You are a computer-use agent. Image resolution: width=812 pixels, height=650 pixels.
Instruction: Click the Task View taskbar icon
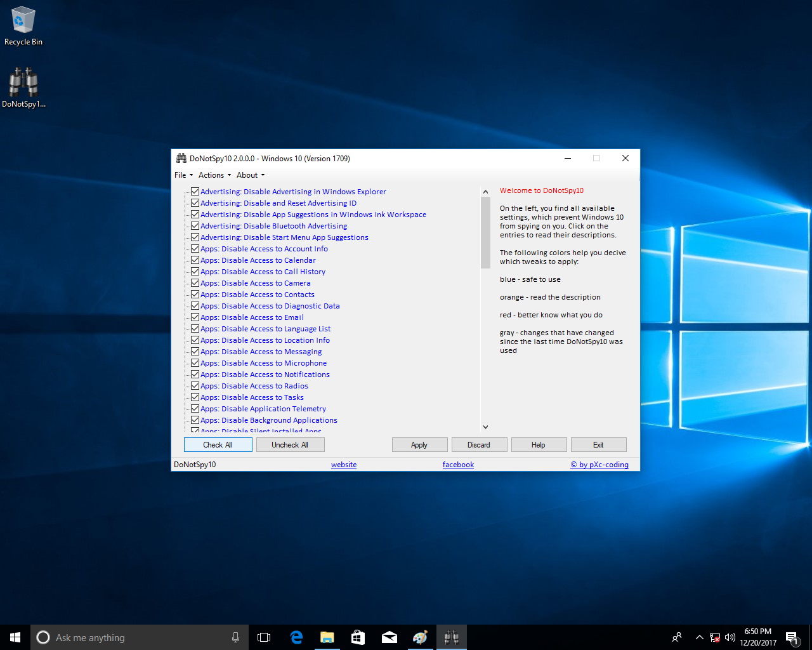pos(264,637)
